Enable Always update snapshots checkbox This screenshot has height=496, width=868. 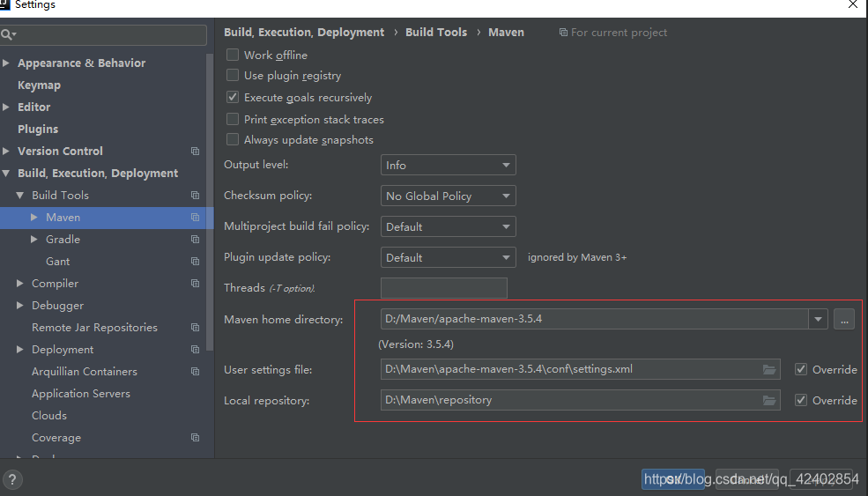(233, 139)
